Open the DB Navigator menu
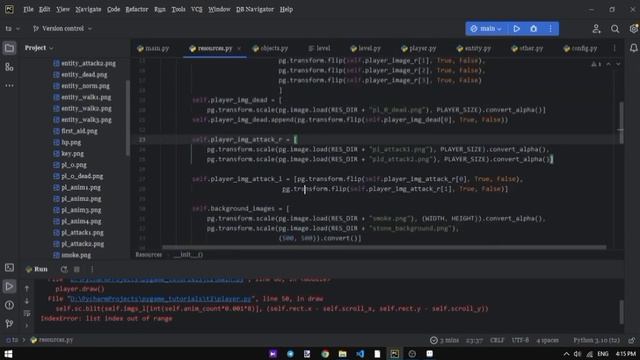 tap(255, 9)
